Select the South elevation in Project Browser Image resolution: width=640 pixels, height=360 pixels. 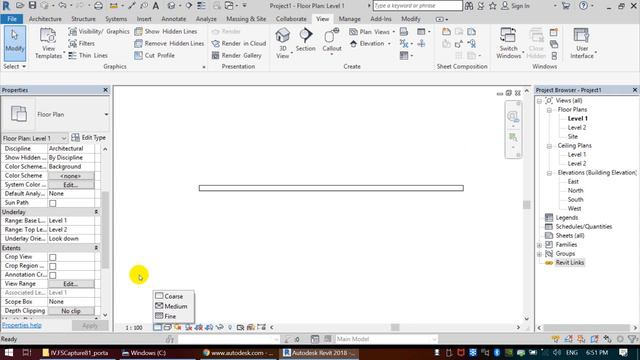click(575, 200)
